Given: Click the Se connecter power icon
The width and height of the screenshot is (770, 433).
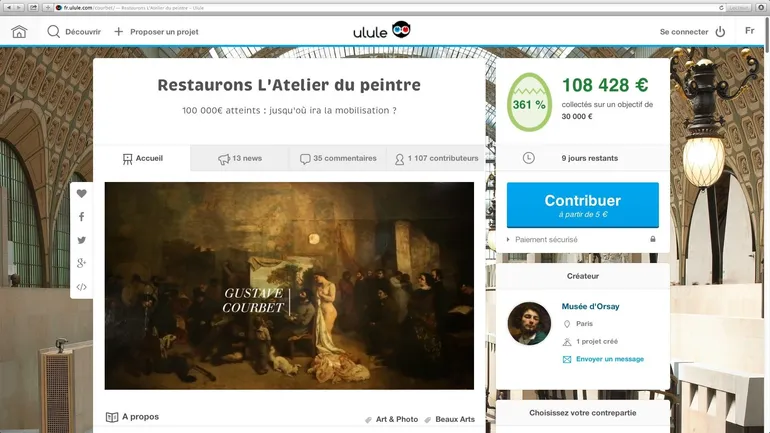Looking at the screenshot, I should point(719,32).
